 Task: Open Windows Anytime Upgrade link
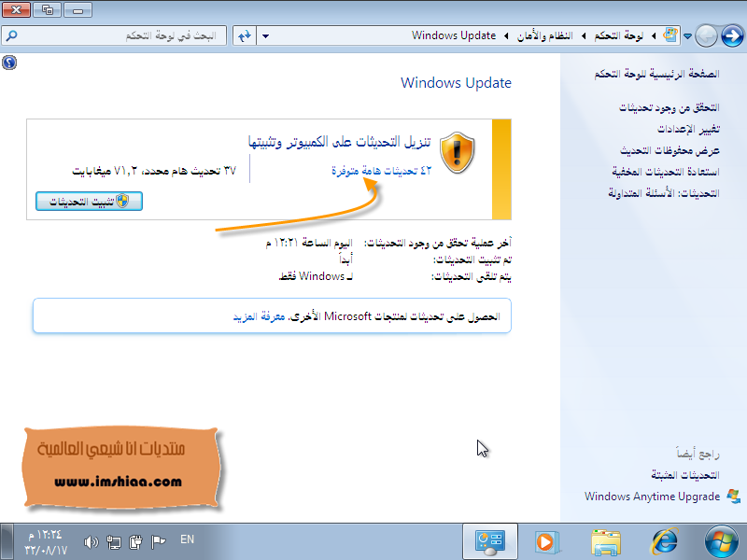click(x=652, y=497)
